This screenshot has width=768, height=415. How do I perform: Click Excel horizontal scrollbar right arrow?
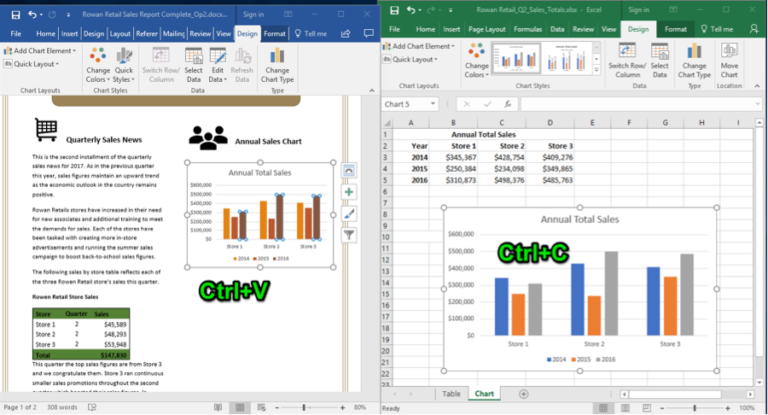click(x=750, y=394)
